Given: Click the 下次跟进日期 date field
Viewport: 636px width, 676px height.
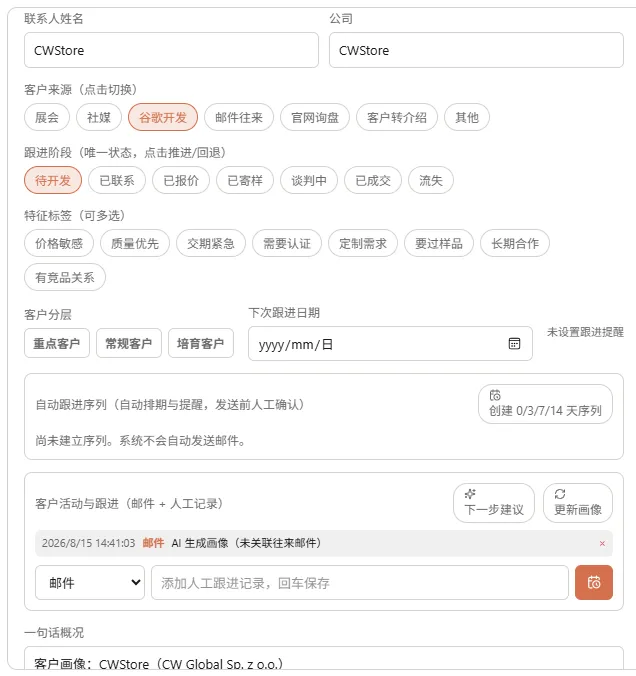Looking at the screenshot, I should 390,344.
